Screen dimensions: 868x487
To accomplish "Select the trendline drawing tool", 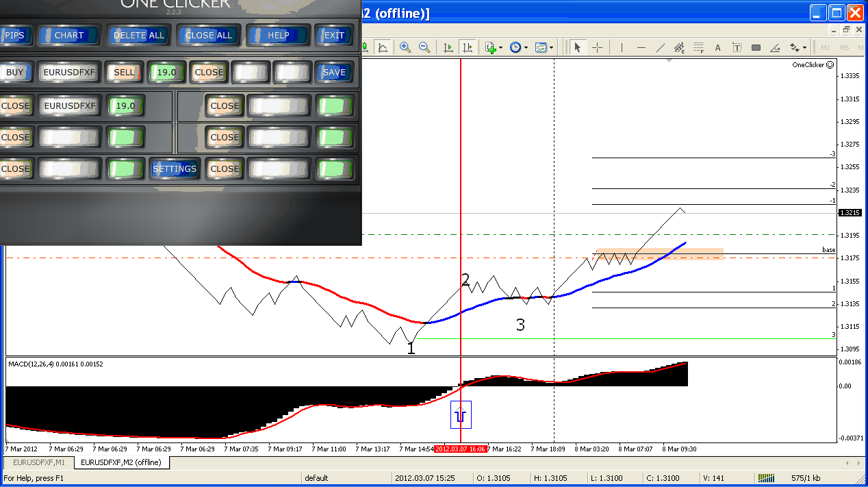I will 660,47.
